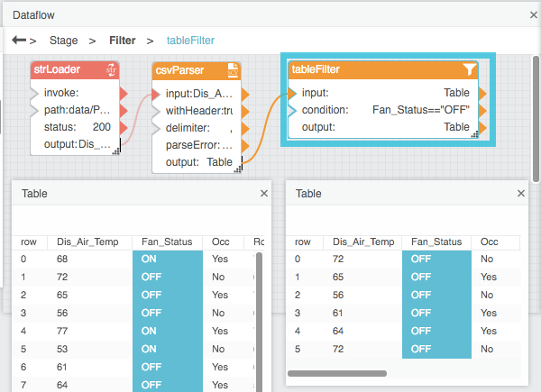Click tableFilter input port arrow
The width and height of the screenshot is (541, 392).
point(291,93)
